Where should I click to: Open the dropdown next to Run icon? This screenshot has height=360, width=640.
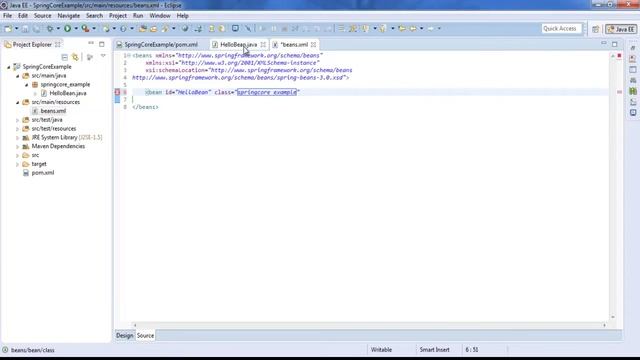pos(76,29)
